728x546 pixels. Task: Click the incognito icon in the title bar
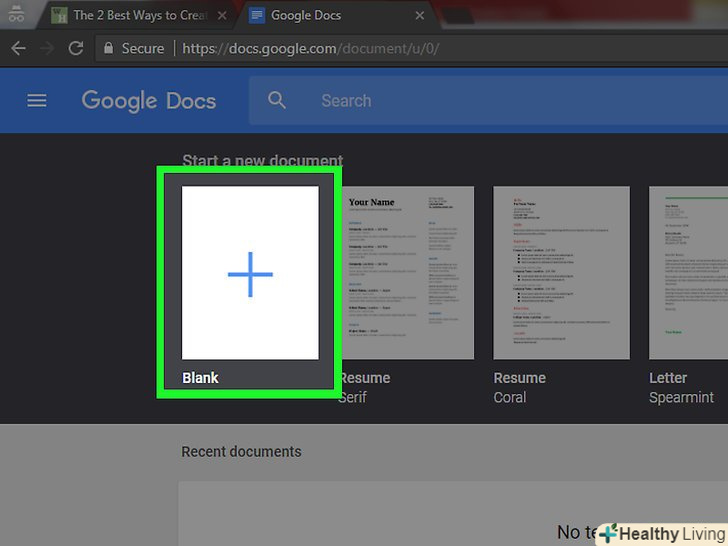coord(16,15)
